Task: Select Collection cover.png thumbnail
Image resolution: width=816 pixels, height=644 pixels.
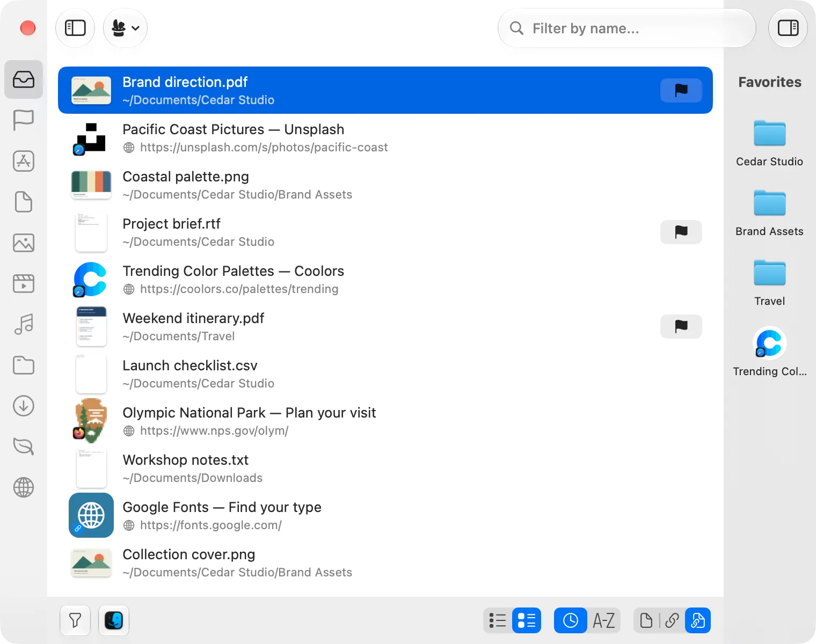Action: (x=91, y=562)
